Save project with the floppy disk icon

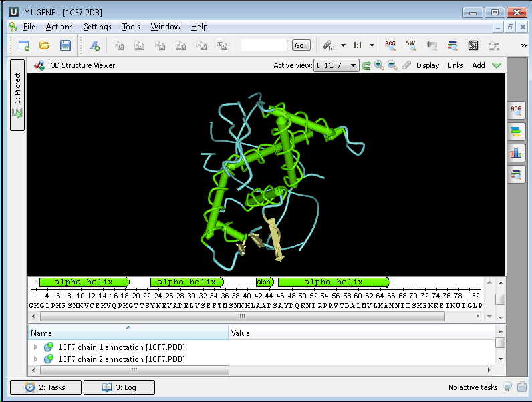[x=65, y=45]
